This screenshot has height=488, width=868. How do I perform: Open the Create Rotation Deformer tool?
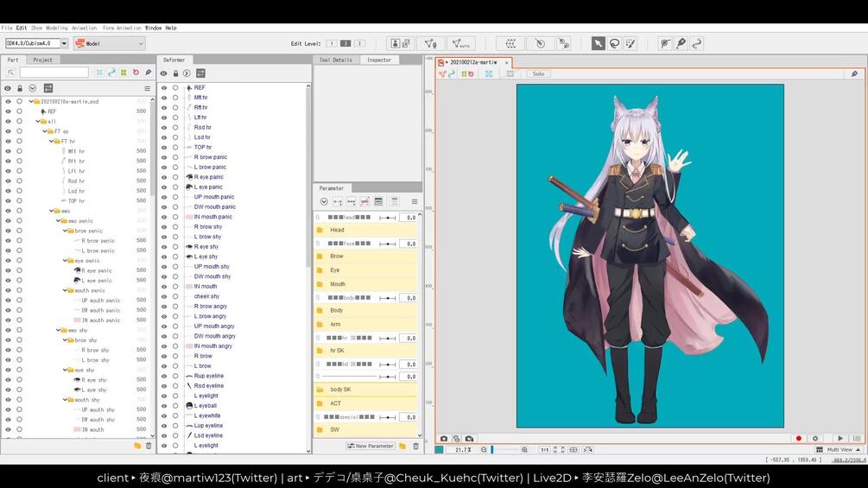(540, 43)
